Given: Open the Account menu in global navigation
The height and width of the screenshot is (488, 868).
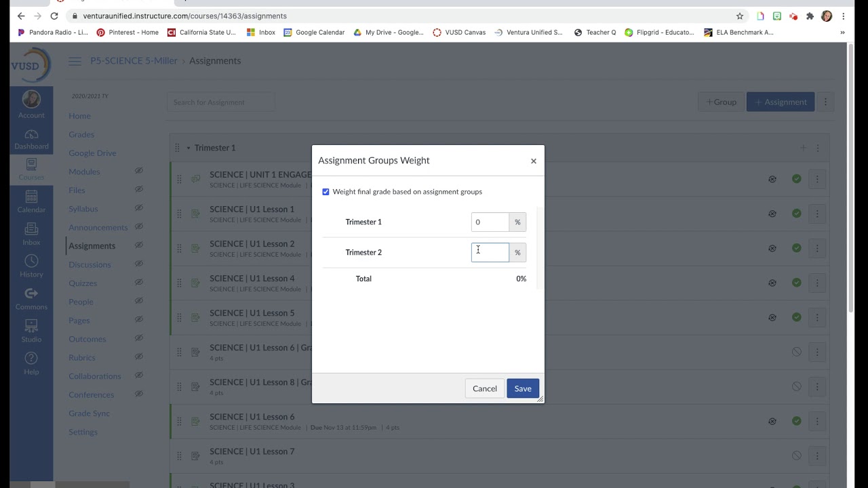Looking at the screenshot, I should 31,104.
